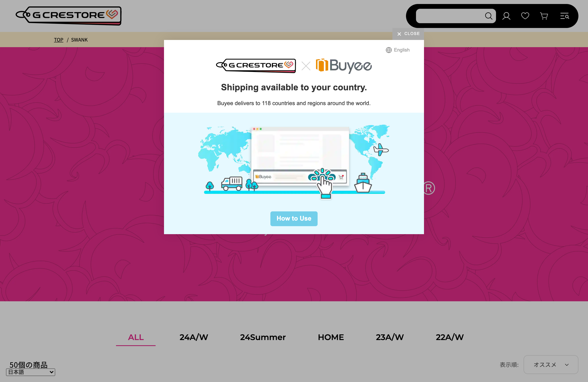The width and height of the screenshot is (588, 382).
Task: Open the 日本語 language selector
Action: [x=31, y=372]
